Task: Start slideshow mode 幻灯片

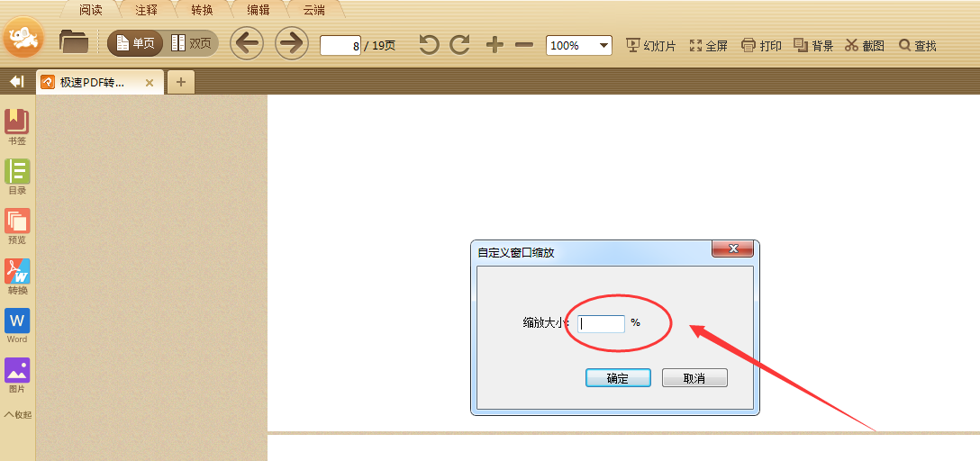Action: pyautogui.click(x=651, y=46)
